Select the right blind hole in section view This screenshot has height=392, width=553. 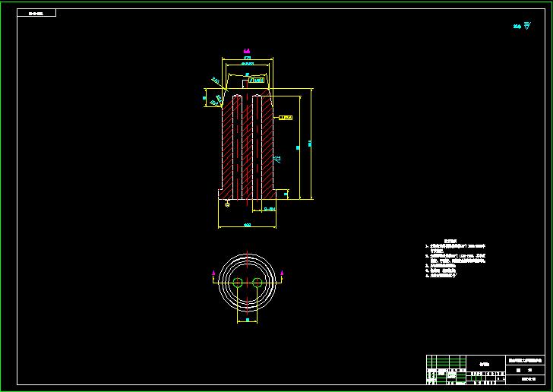(257, 147)
